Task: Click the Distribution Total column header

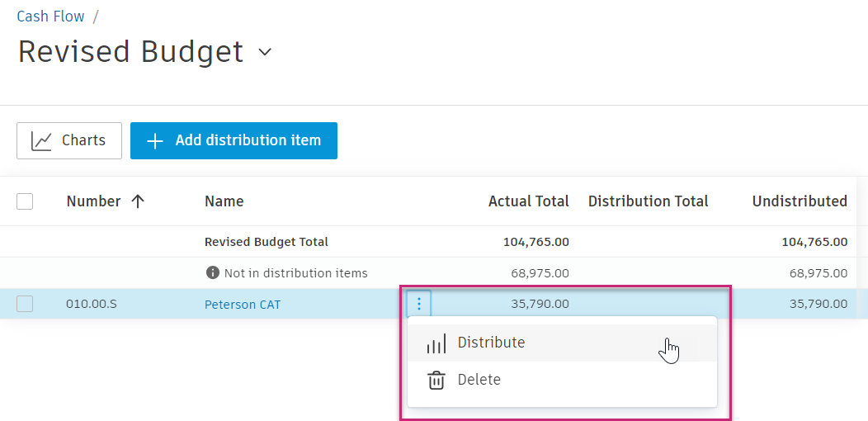Action: pos(648,201)
